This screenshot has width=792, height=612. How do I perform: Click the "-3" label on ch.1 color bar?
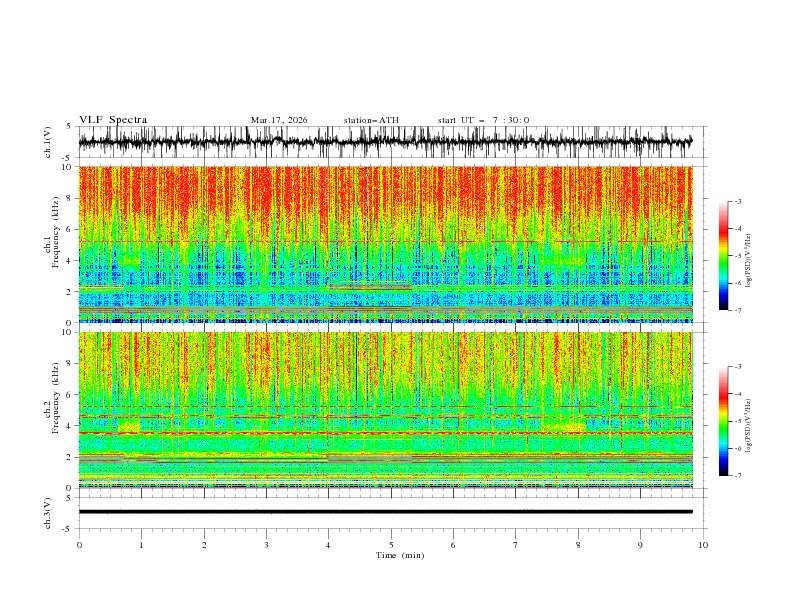pos(737,201)
